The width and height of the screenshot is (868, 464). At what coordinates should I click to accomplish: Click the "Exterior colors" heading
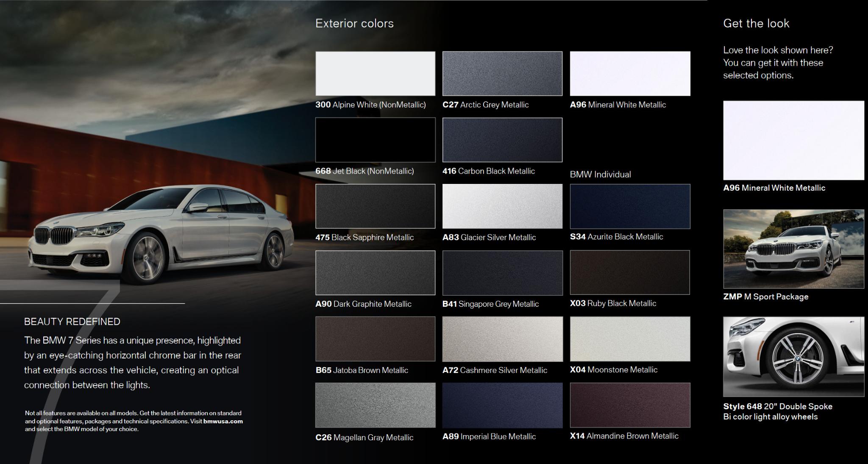pos(354,23)
